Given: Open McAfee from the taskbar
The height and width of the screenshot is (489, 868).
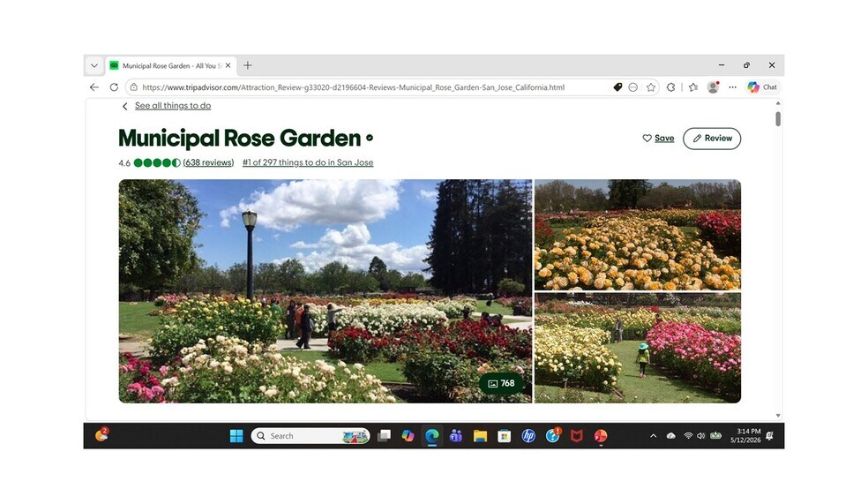Looking at the screenshot, I should point(576,436).
